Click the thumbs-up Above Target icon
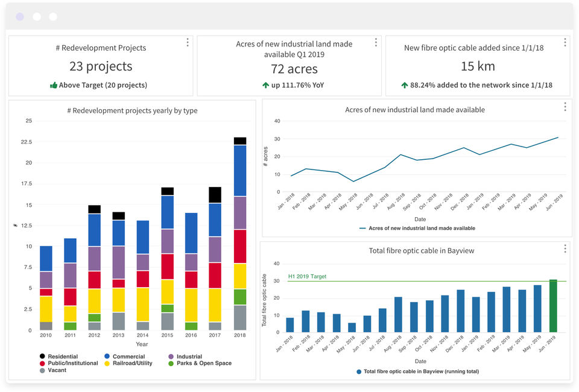This screenshot has height=392, width=579. [x=54, y=85]
